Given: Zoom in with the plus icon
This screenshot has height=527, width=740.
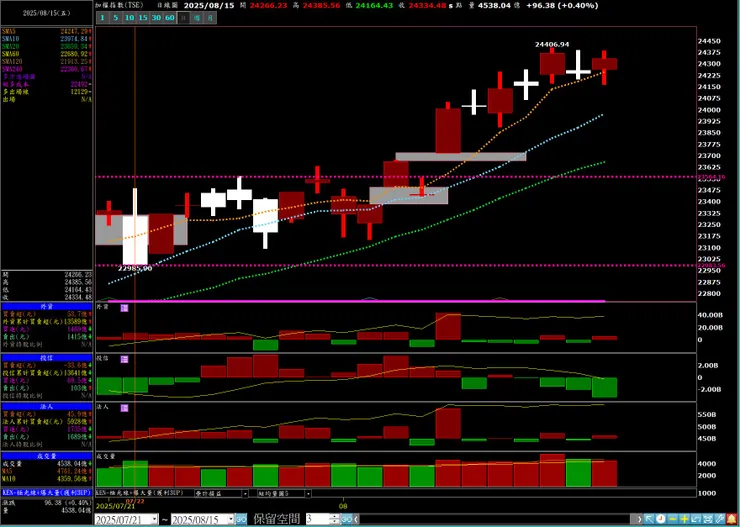Looking at the screenshot, I should [x=684, y=519].
